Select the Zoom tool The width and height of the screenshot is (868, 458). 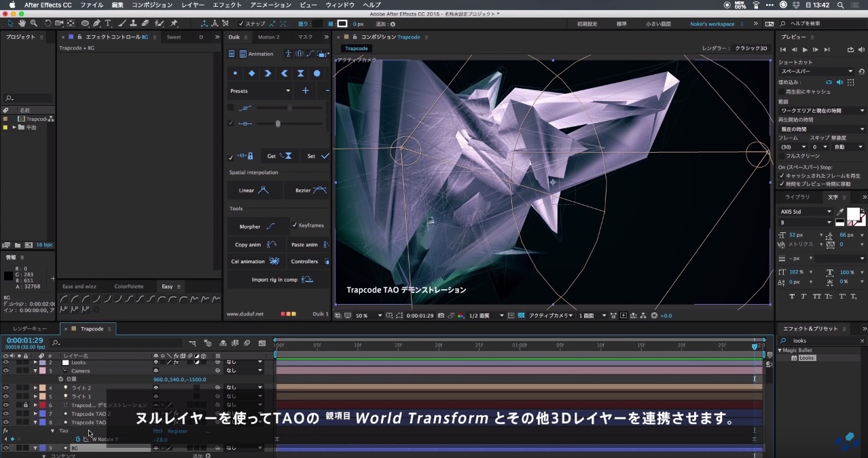[x=33, y=22]
